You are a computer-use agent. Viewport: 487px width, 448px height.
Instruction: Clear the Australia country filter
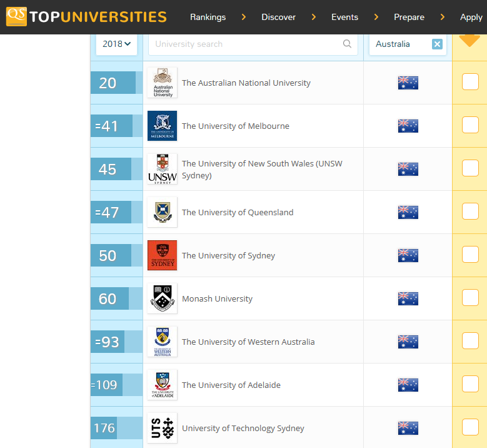[x=437, y=44]
